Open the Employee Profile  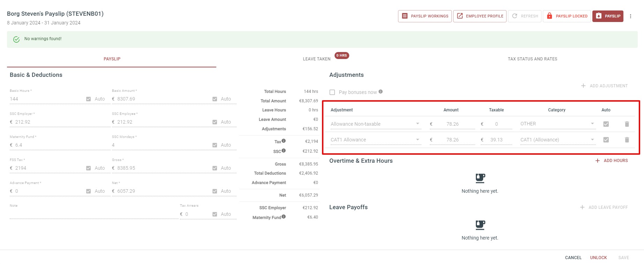480,16
